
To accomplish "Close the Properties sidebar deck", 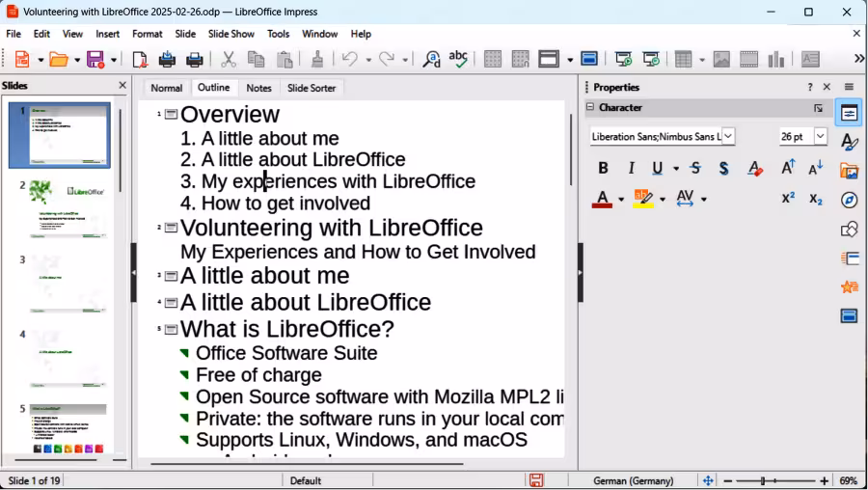I will click(827, 87).
